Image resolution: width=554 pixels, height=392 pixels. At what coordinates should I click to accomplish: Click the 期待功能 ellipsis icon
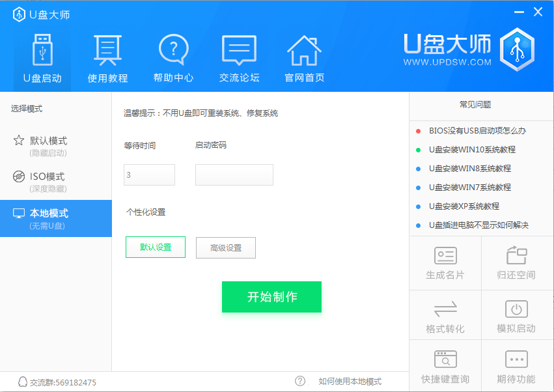516,359
